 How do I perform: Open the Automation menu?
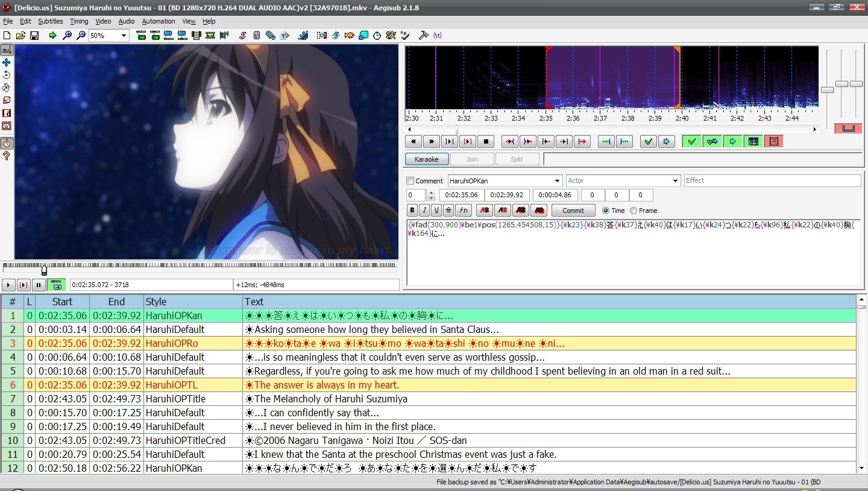point(159,21)
